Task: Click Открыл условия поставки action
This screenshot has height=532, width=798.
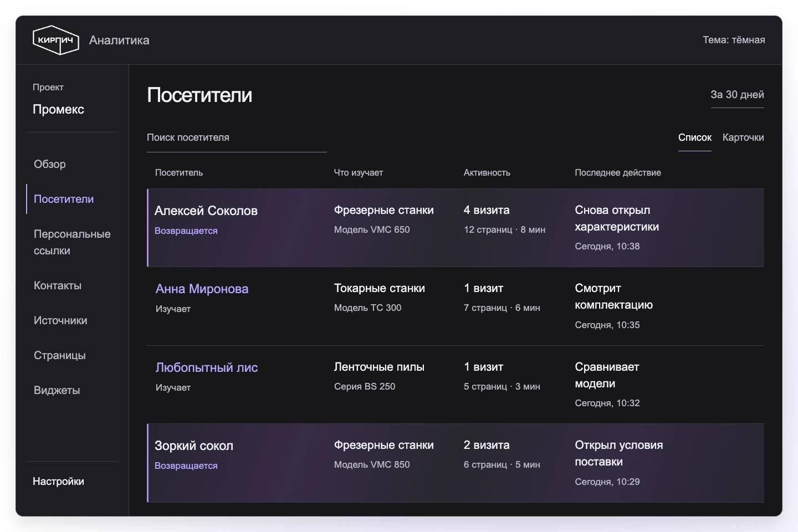Action: (x=619, y=453)
